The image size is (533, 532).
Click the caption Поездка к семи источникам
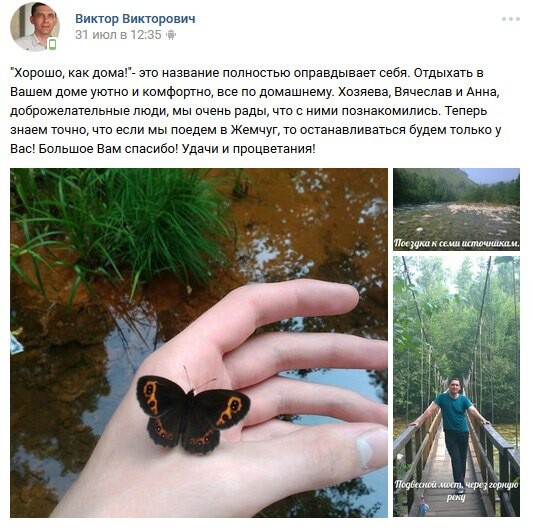[457, 243]
